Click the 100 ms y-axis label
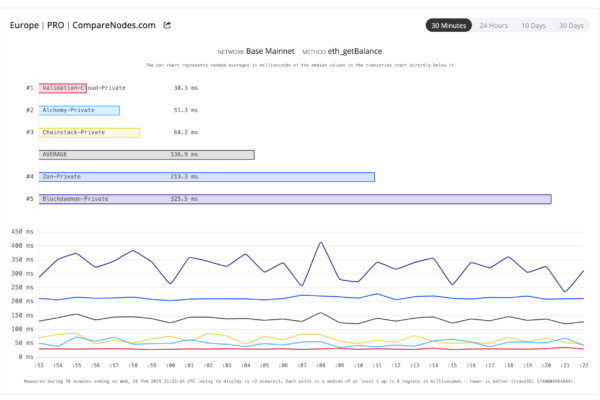Screen dimensions: 600x400 [x=22, y=329]
